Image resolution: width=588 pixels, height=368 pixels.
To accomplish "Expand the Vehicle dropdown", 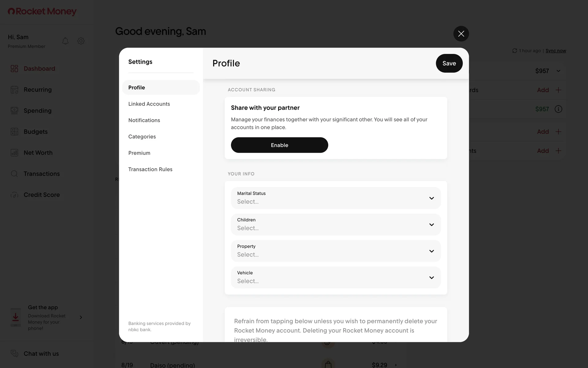I will tap(336, 278).
